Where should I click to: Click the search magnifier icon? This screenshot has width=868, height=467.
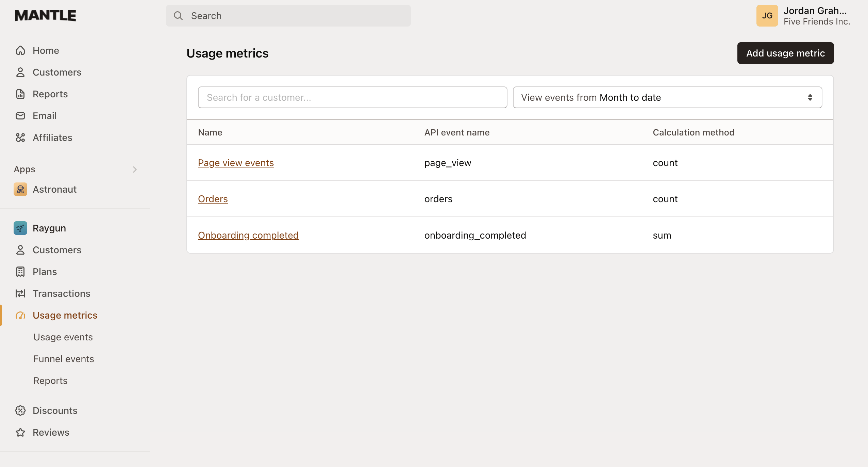pyautogui.click(x=178, y=16)
